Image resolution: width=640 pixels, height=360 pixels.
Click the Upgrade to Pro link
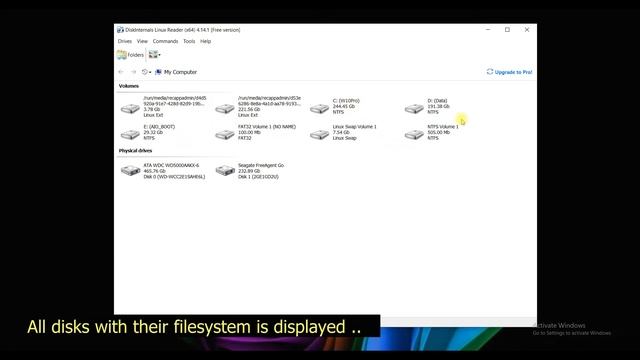(x=513, y=72)
